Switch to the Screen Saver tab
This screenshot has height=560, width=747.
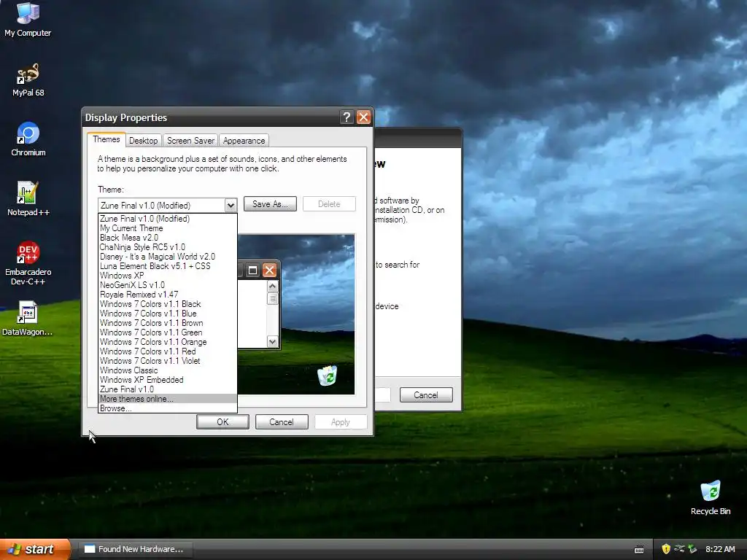190,141
